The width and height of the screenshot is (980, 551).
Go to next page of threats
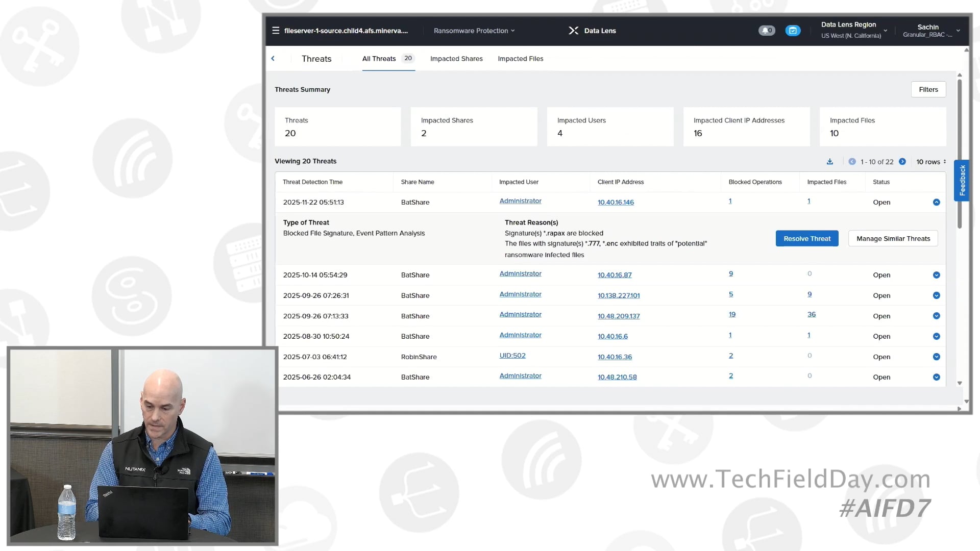click(903, 161)
